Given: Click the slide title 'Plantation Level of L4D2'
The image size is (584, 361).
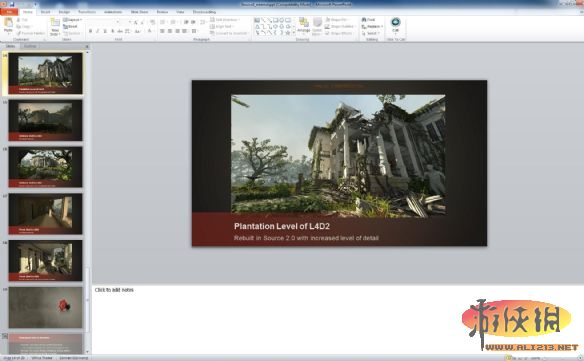Looking at the screenshot, I should pyautogui.click(x=282, y=226).
